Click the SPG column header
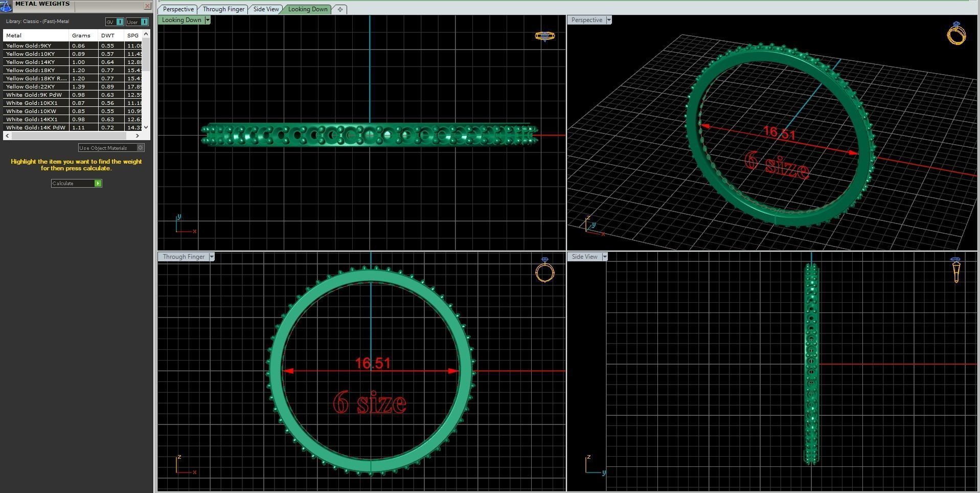The height and width of the screenshot is (493, 980). coord(133,35)
